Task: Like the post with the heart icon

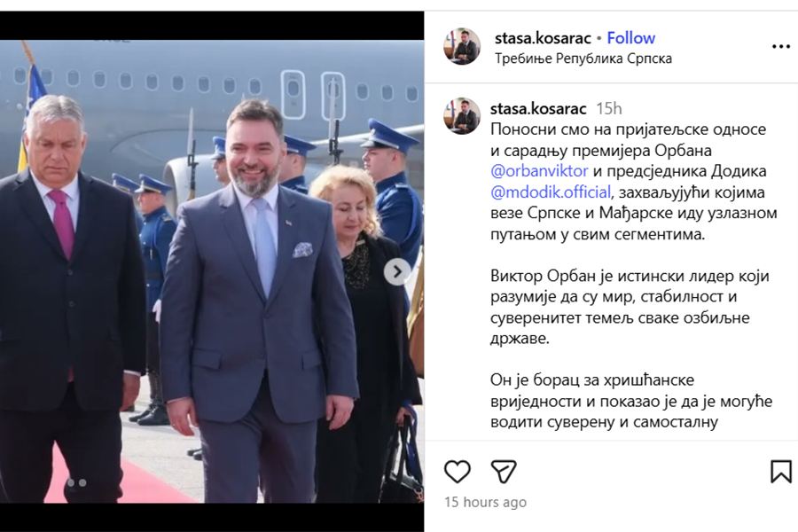Action: point(457,472)
